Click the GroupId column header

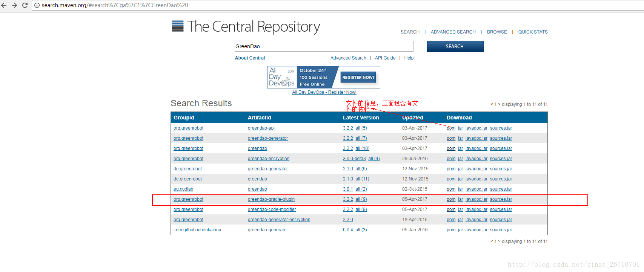pyautogui.click(x=184, y=118)
